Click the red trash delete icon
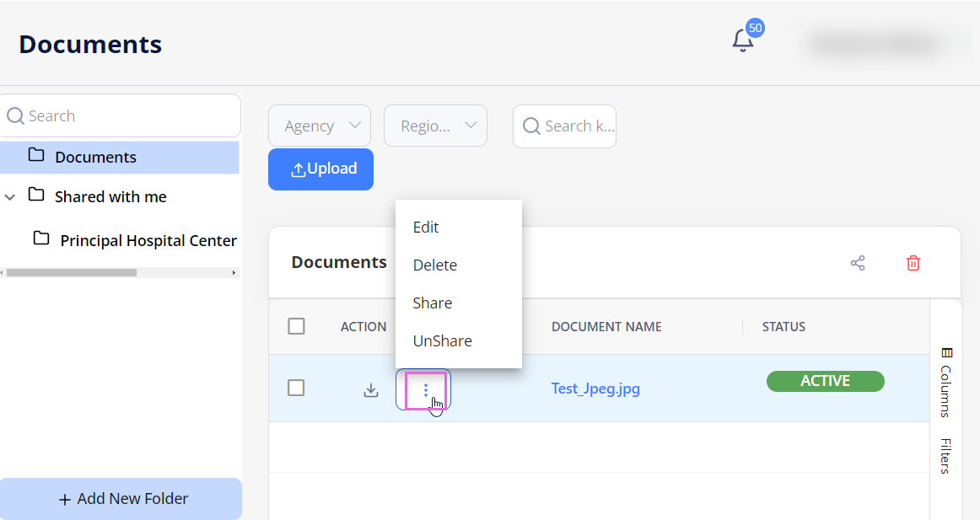Image resolution: width=980 pixels, height=520 pixels. tap(913, 263)
